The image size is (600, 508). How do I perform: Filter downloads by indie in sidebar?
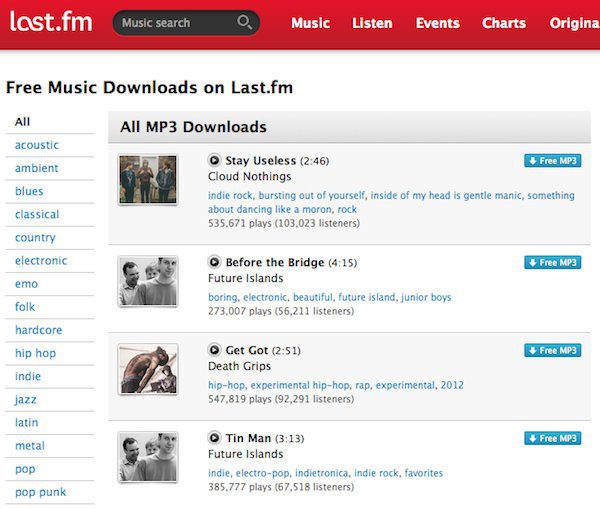pos(28,376)
